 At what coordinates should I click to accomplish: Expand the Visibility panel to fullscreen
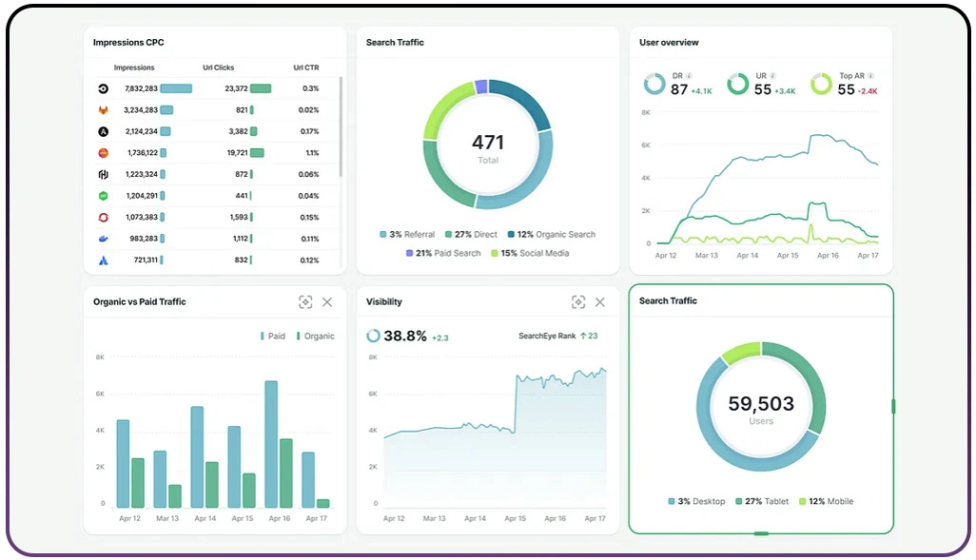(578, 301)
